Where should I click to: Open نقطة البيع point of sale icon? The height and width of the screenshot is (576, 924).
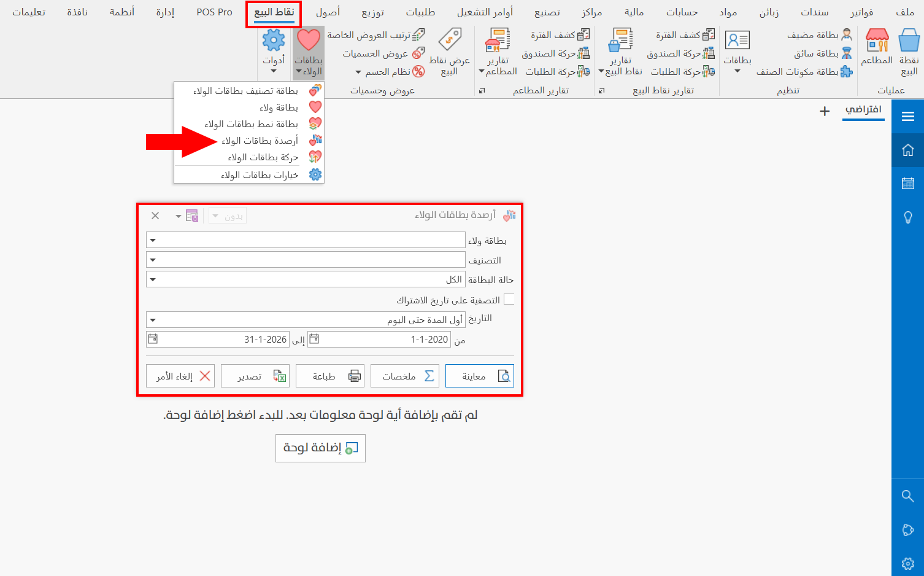(909, 52)
